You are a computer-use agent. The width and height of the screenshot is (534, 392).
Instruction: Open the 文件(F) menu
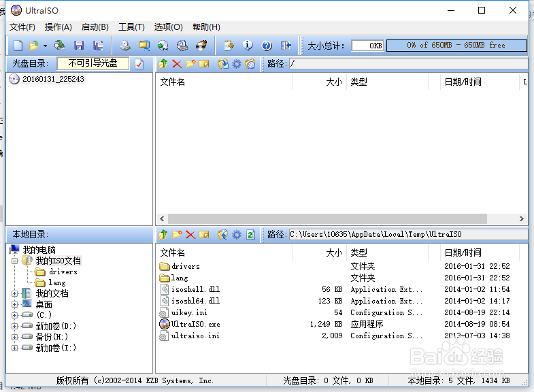[22, 27]
